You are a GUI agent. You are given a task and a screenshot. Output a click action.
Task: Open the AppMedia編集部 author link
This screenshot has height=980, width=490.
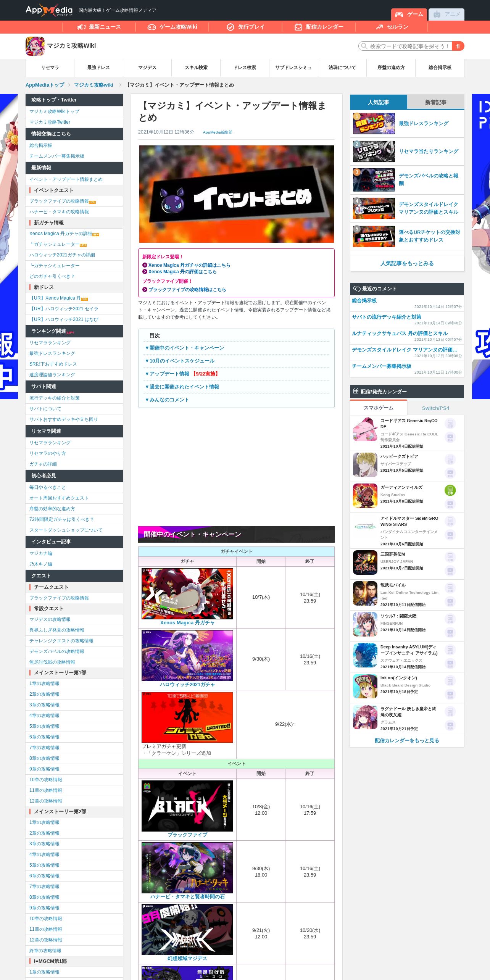point(218,132)
